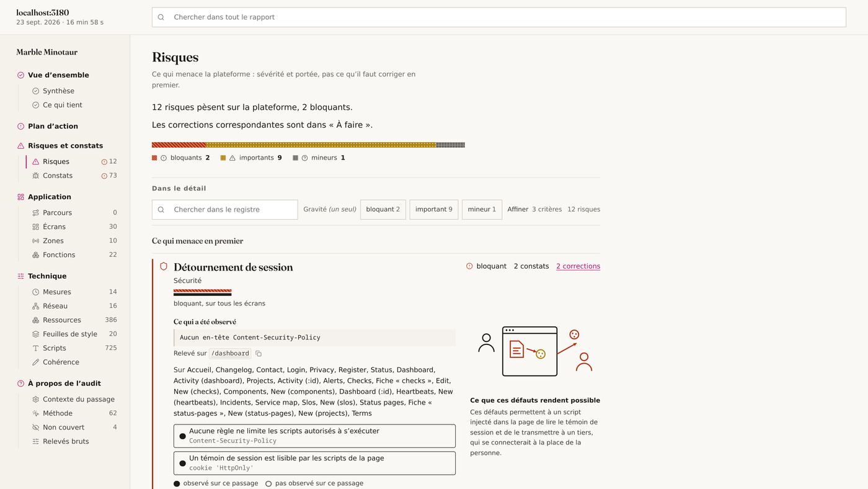Click the question icon beside À propos de l'audit
Screen dimensions: 868x489
20,384
